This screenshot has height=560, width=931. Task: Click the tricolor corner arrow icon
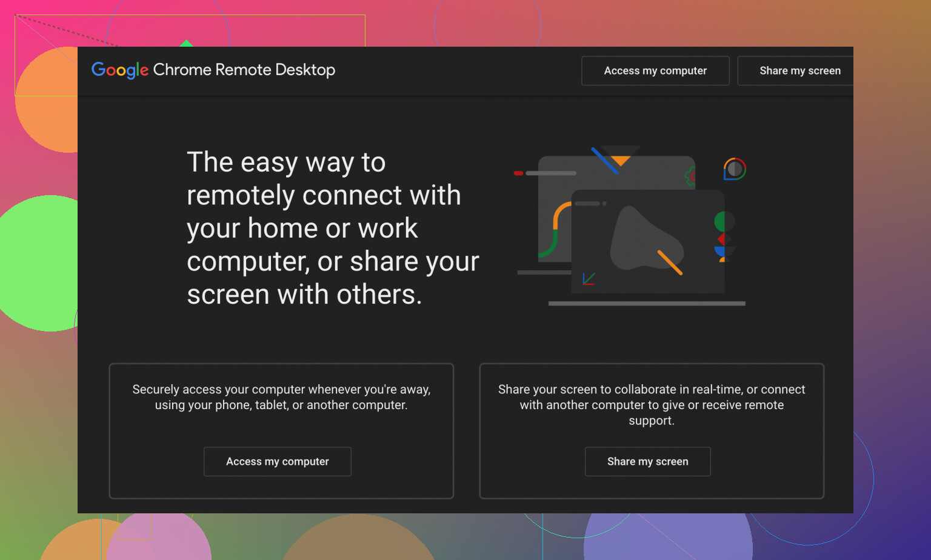tap(589, 279)
